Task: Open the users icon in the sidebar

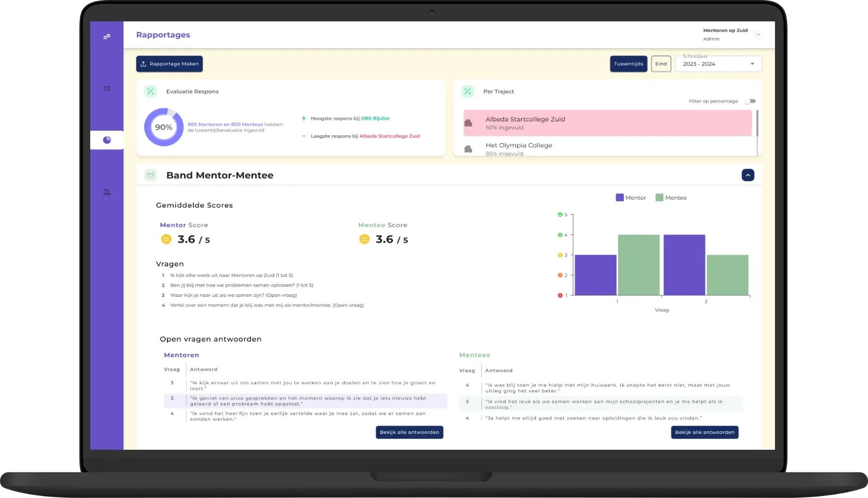Action: 107,192
